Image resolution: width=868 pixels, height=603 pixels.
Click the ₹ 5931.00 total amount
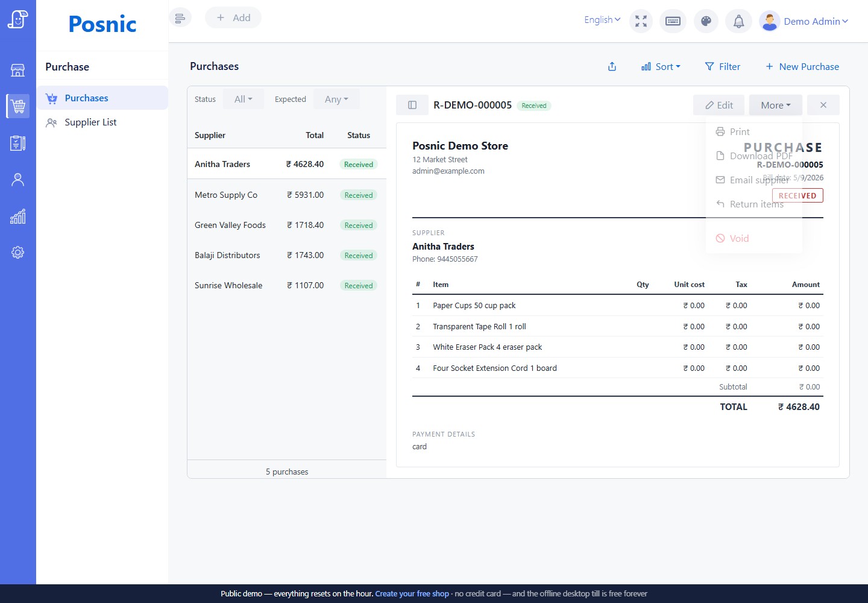(305, 195)
